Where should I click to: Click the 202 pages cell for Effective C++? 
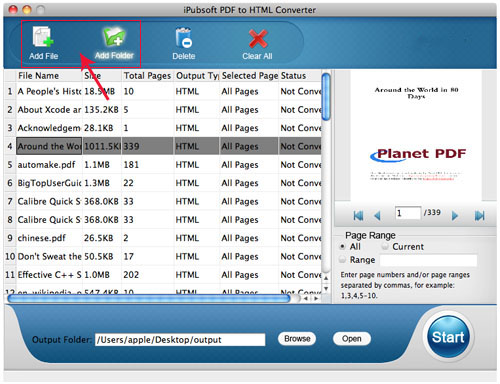[x=147, y=275]
